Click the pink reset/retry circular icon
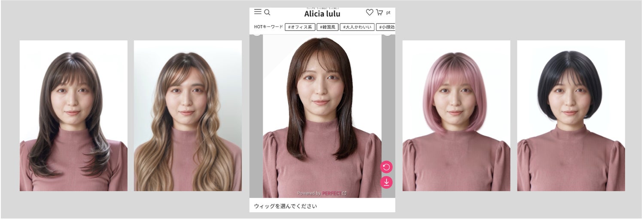Image resolution: width=644 pixels, height=220 pixels. pos(386,167)
